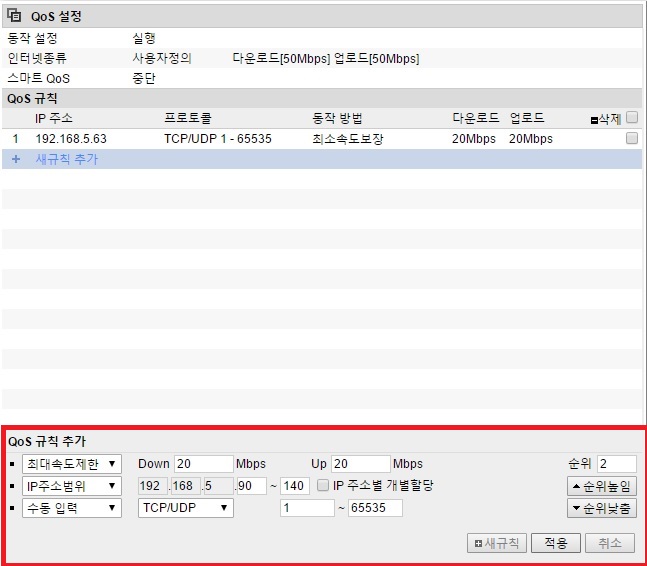
Task: Click the port end field 65535
Action: pos(375,507)
